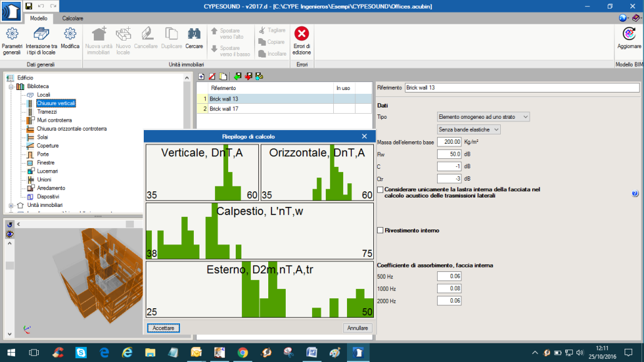Click Annullare in Riepilogo di calcolo
Viewport: 644px width, 362px height.
coord(357,328)
